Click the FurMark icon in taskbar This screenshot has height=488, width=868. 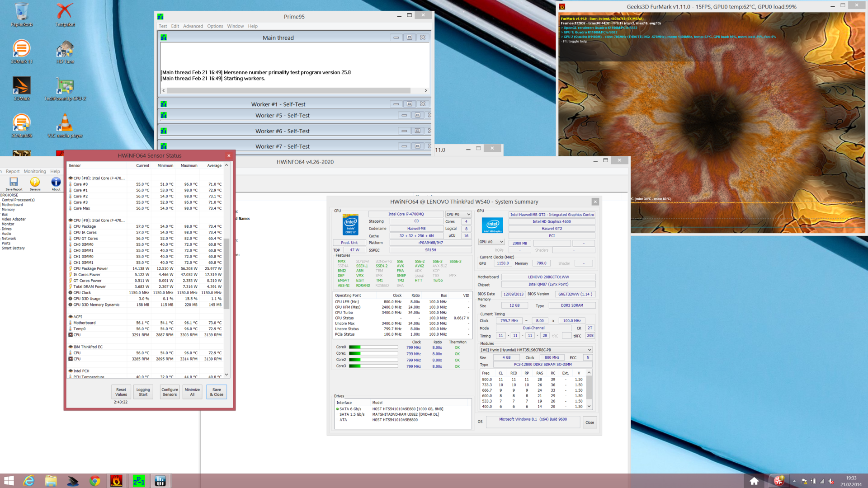pyautogui.click(x=116, y=481)
